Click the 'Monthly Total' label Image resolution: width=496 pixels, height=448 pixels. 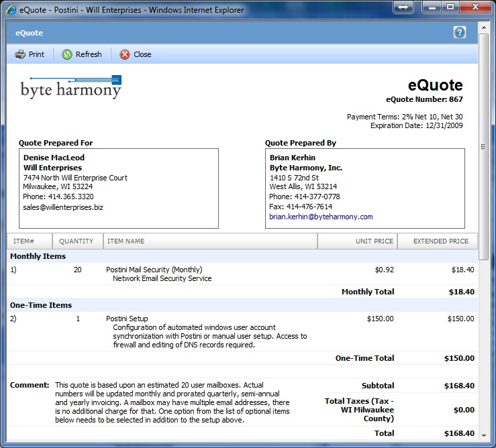[x=368, y=292]
